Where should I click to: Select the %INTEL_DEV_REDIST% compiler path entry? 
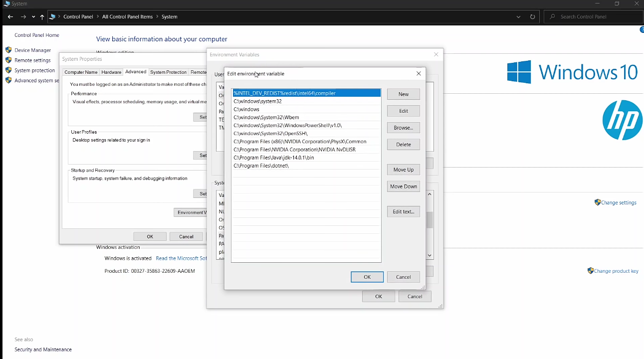[306, 93]
